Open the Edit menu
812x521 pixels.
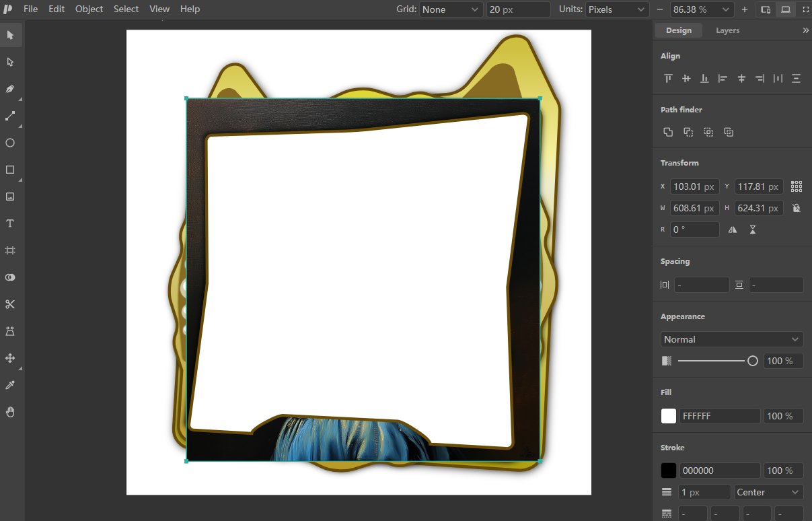[x=57, y=9]
